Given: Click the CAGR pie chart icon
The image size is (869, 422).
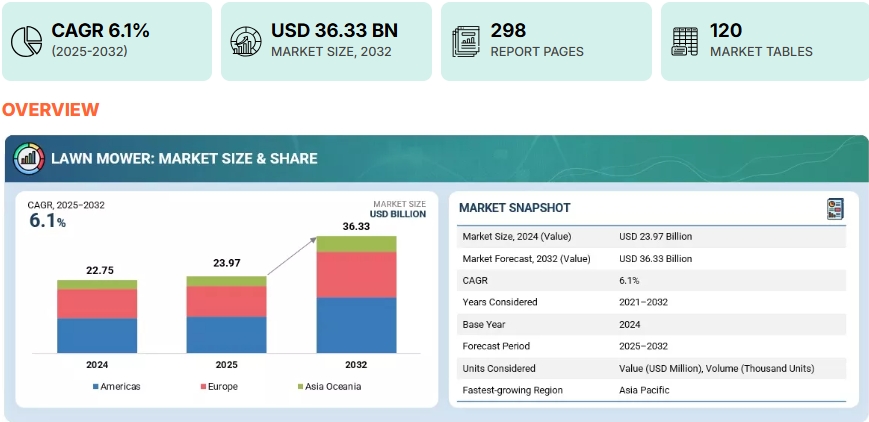Looking at the screenshot, I should pos(27,41).
